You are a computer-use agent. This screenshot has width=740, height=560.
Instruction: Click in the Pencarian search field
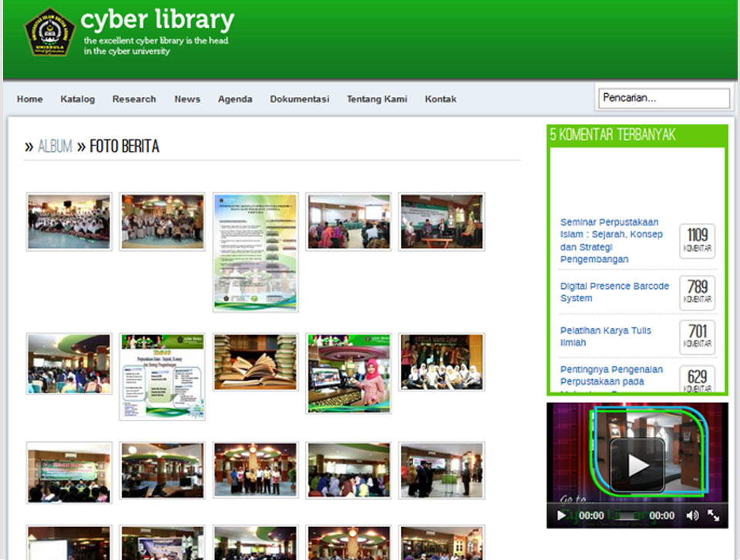[x=664, y=99]
